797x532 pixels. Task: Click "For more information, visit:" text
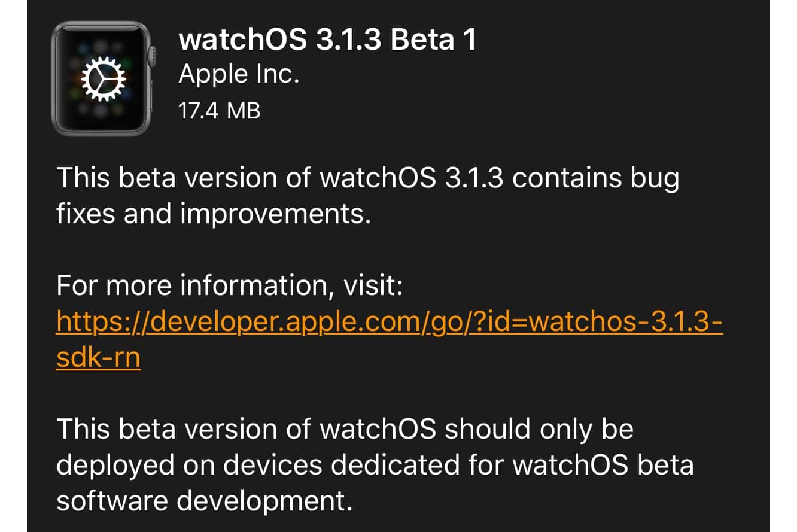pos(230,287)
